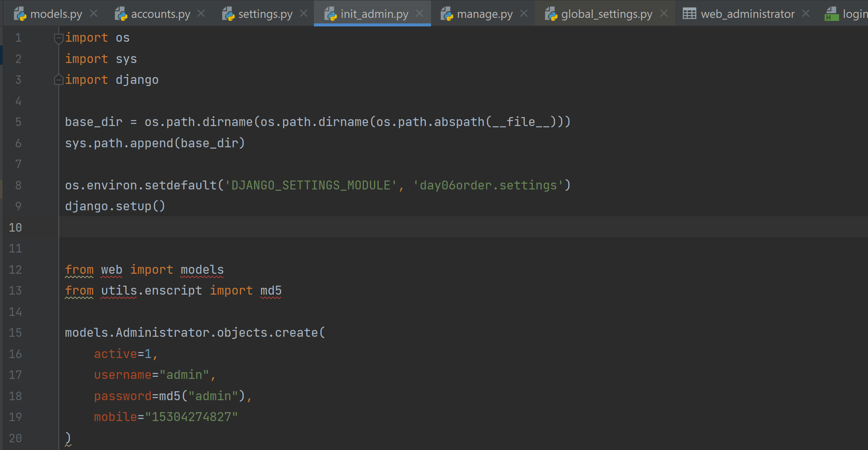Click 'import django' on line 3
Viewport: 868px width, 450px height.
tap(112, 80)
